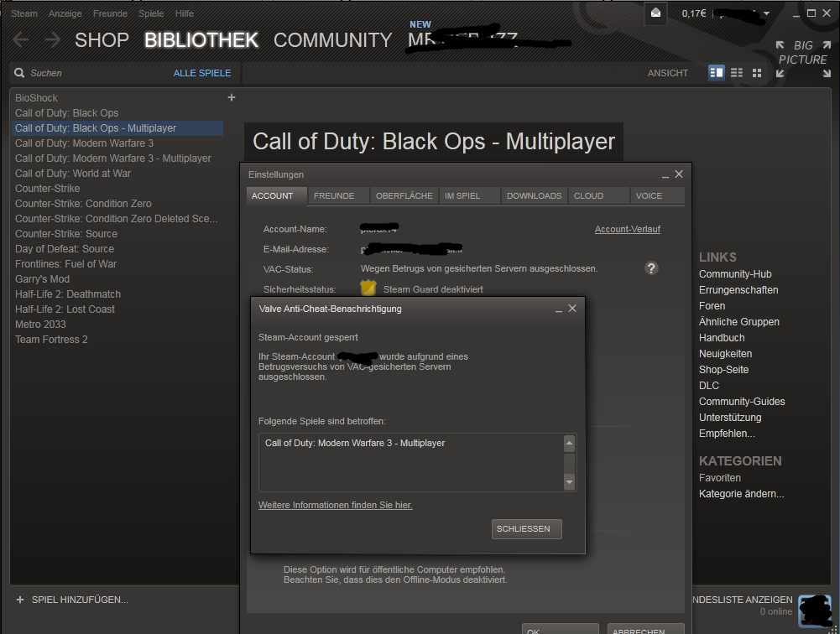
Task: Select the Modern Warfare 3 affected game entry
Action: 355,443
